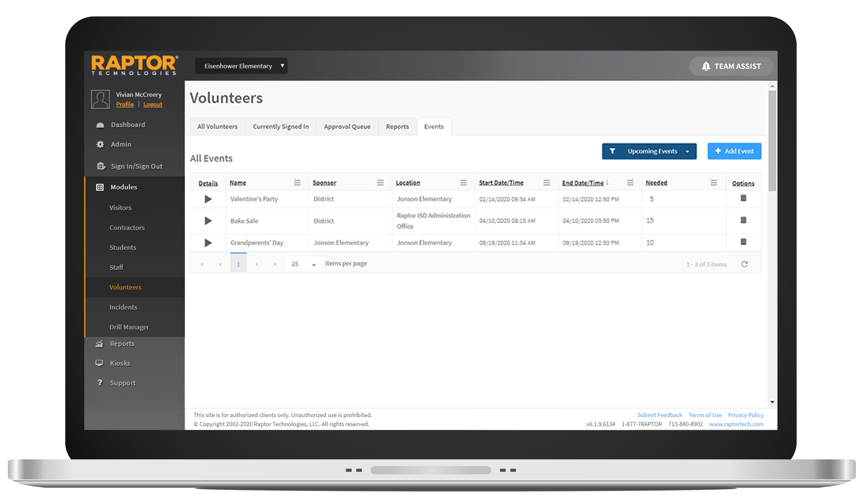Open the Name column menu icon
Screen dimensions: 868x500
[x=297, y=182]
